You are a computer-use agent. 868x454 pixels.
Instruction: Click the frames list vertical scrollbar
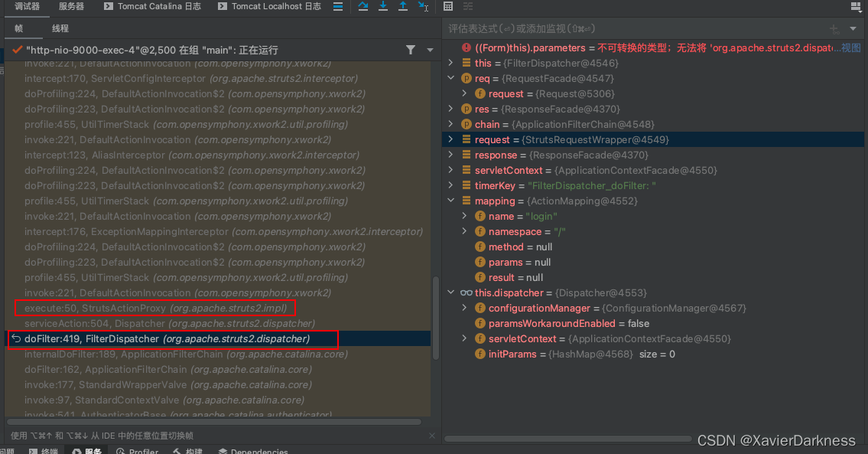(x=436, y=318)
